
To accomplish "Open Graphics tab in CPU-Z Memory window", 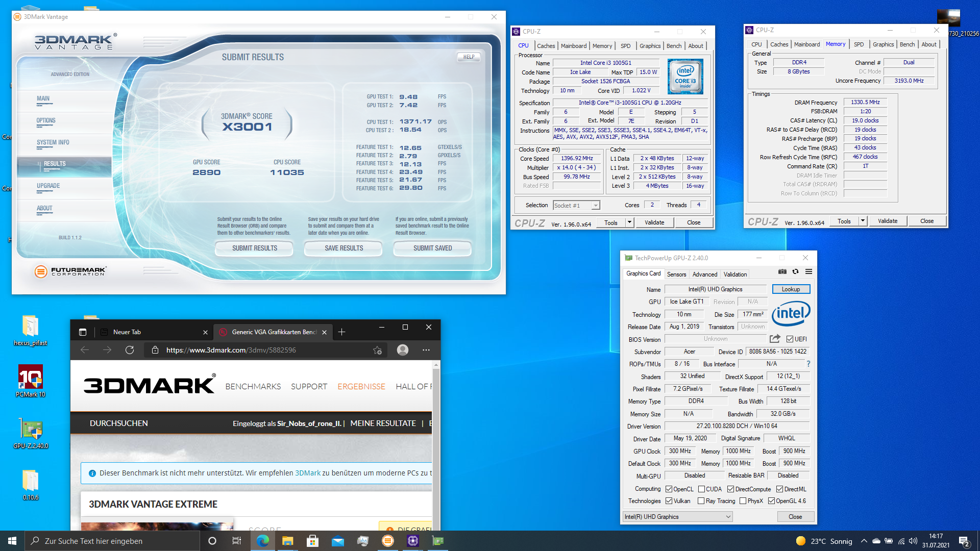I will point(883,44).
